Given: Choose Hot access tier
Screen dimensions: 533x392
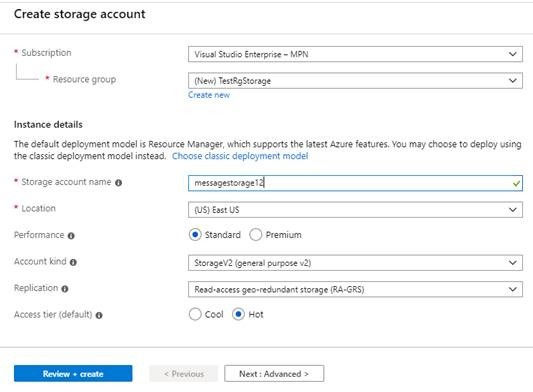Looking at the screenshot, I should 238,314.
